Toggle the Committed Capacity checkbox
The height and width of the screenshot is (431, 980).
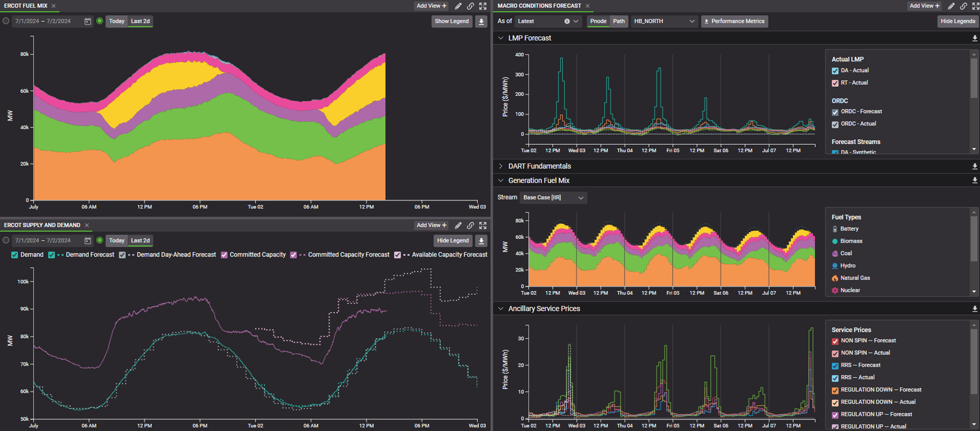(224, 255)
